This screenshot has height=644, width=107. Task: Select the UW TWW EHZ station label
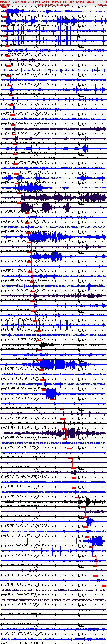click(24, 172)
